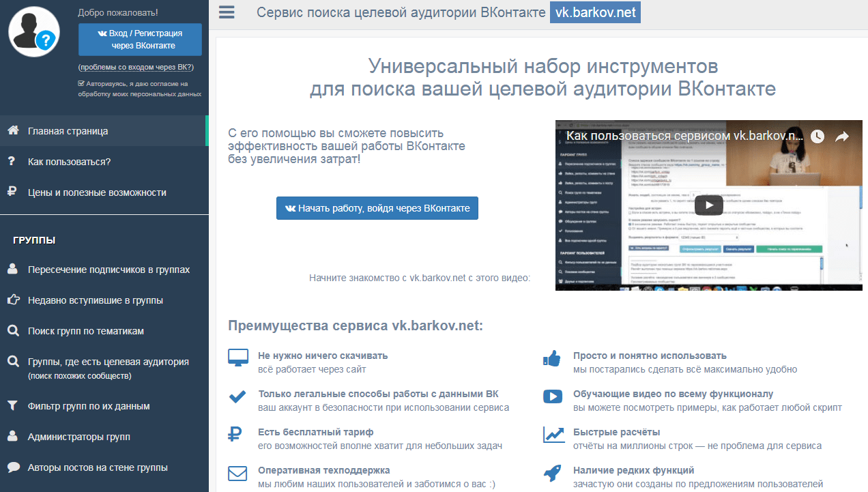Play the YouTube tutorial video
Screen dimensions: 868x492
pyautogui.click(x=708, y=205)
